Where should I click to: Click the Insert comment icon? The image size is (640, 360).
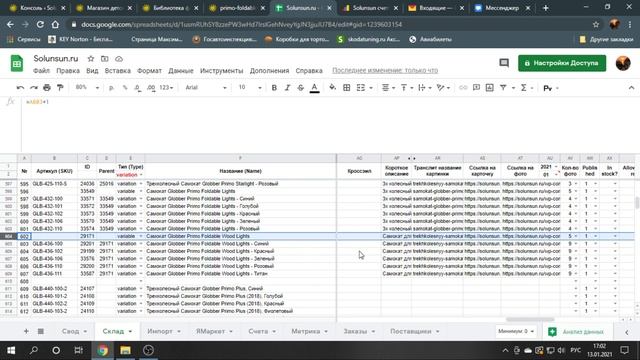476,88
